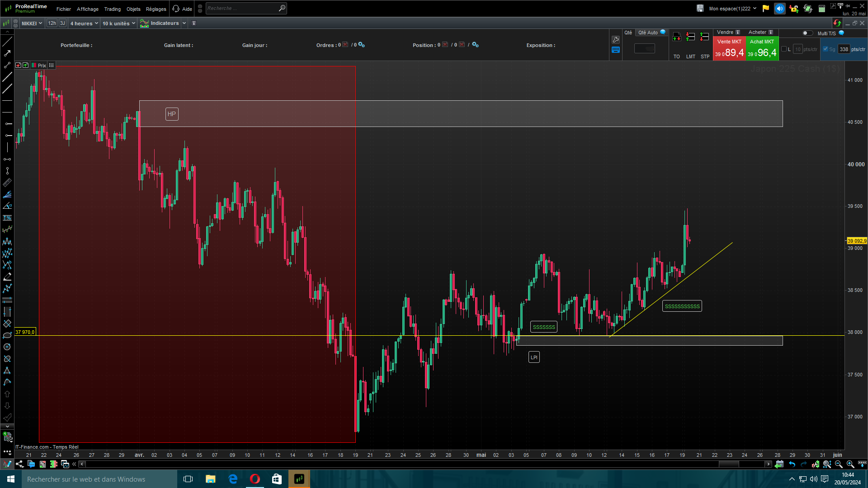Click the undo arrow icon
This screenshot has width=868, height=488.
click(x=792, y=464)
